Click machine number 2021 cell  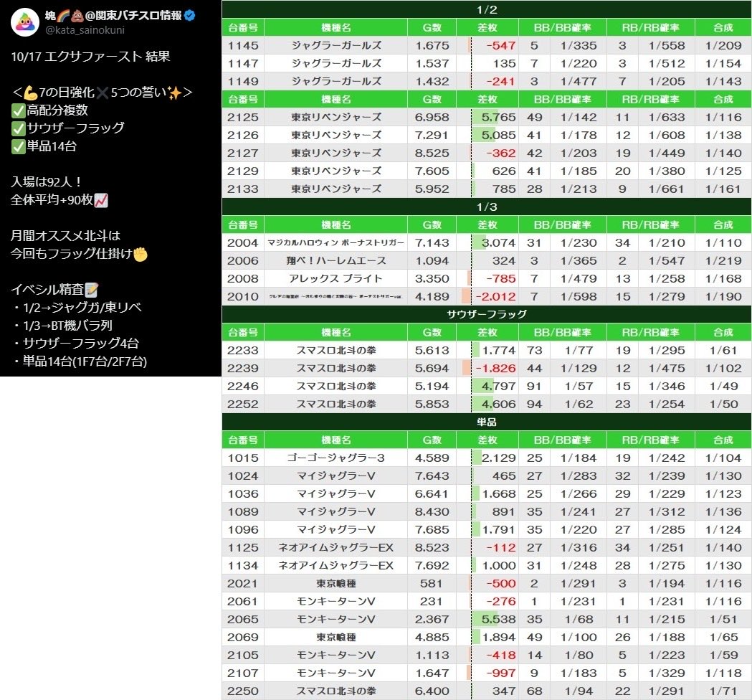coord(243,583)
